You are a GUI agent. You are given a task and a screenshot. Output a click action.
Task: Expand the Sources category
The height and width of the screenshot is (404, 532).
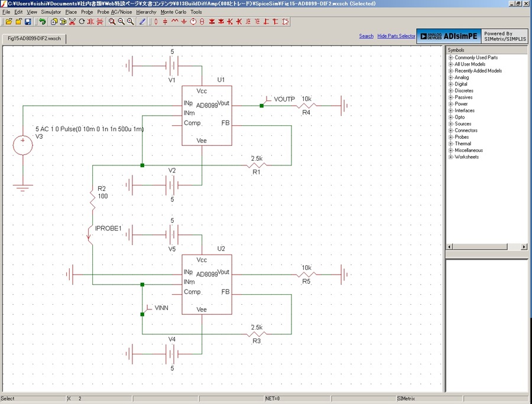click(x=450, y=124)
